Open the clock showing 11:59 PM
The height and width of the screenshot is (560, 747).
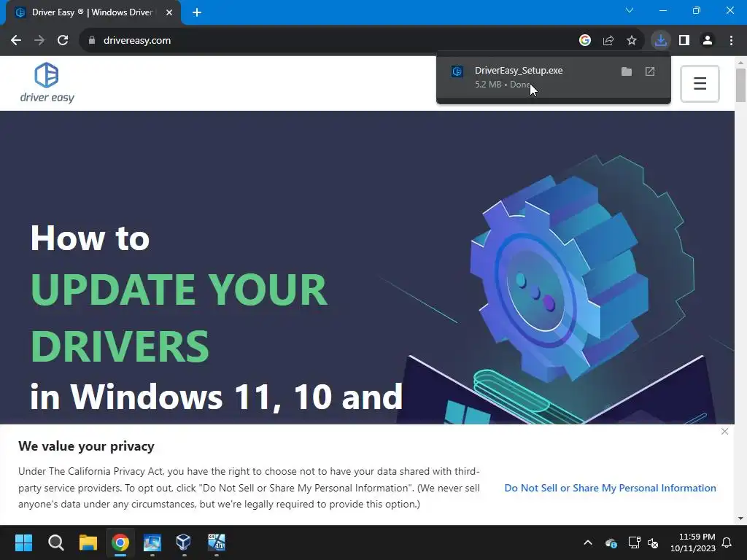[x=693, y=542]
